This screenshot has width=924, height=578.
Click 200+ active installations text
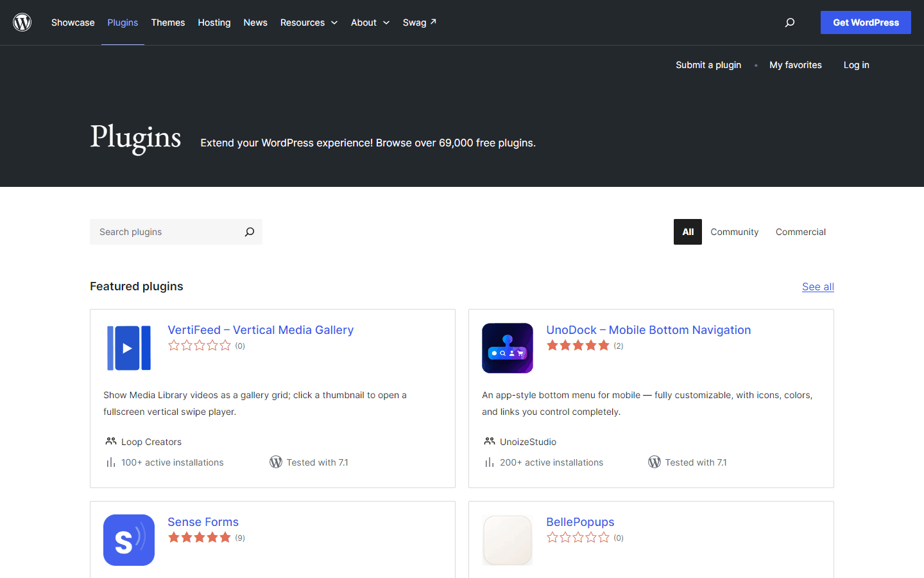coord(552,462)
